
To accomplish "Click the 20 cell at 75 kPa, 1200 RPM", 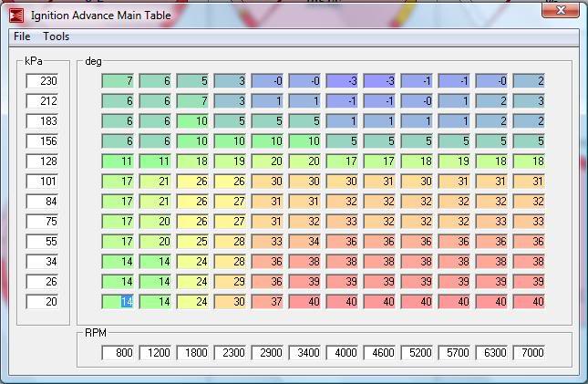I will [x=155, y=221].
